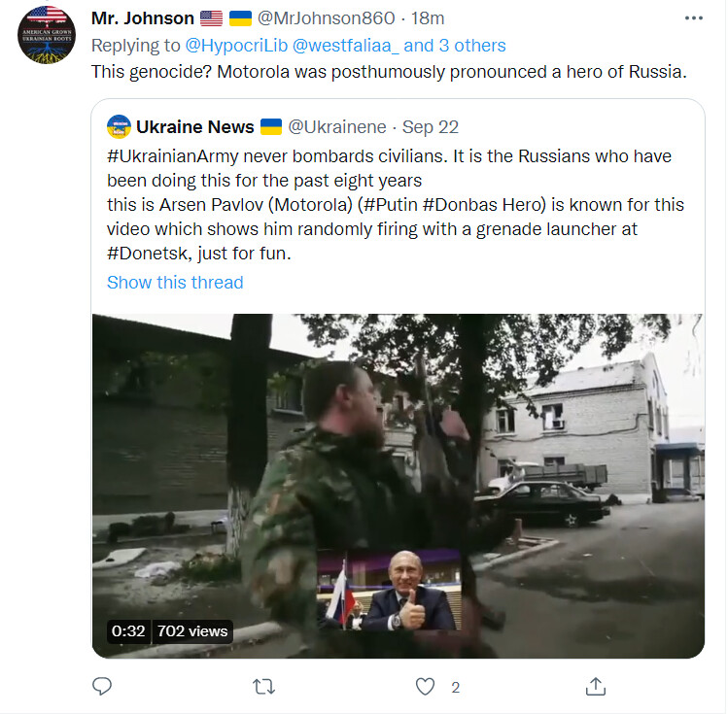Click the 0:32 video duration badge
This screenshot has height=714, width=728.
(x=128, y=631)
